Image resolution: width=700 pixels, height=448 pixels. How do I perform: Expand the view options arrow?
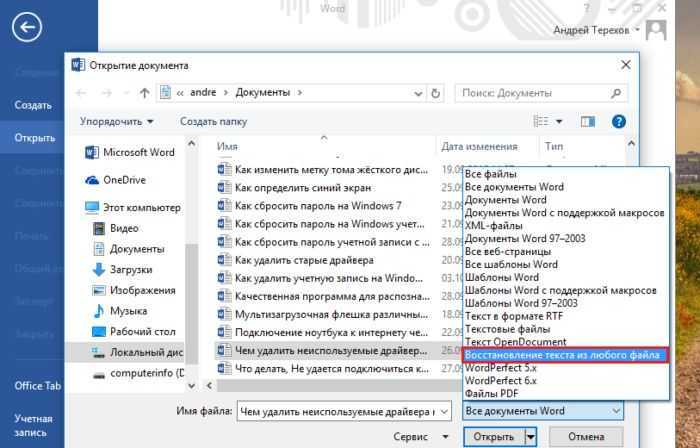pos(559,121)
